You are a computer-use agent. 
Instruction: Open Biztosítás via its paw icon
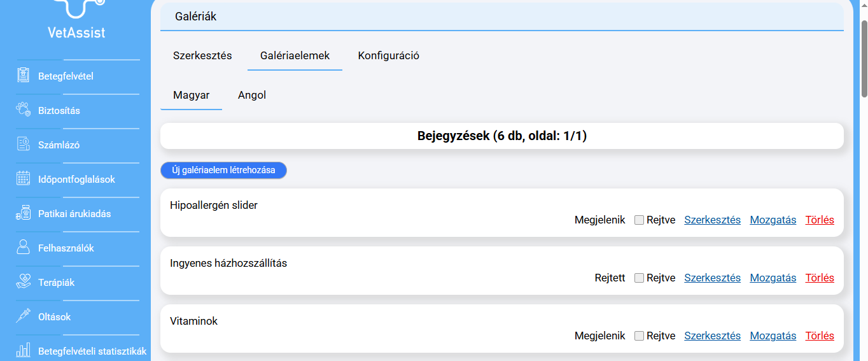pos(24,110)
